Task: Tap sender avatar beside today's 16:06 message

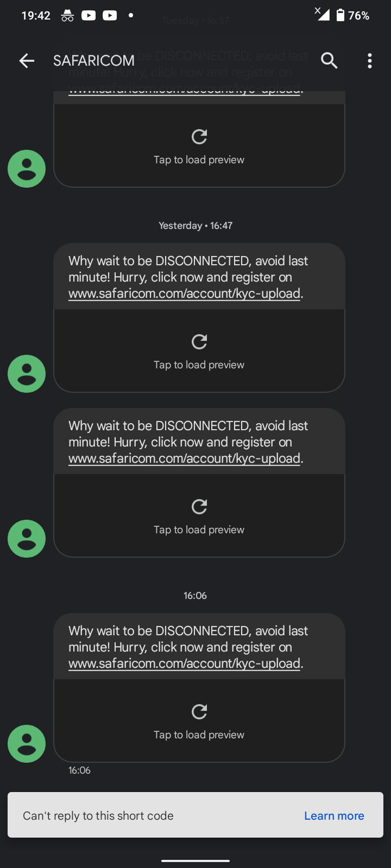Action: (27, 744)
